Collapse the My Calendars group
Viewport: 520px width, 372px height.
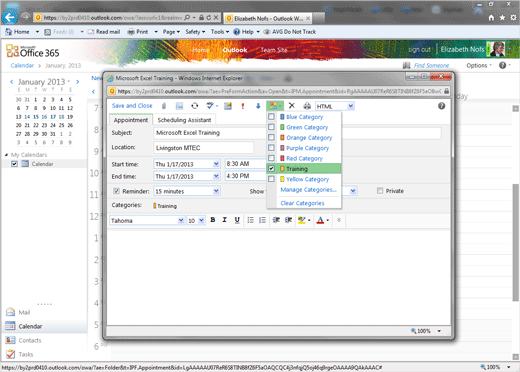[6, 155]
